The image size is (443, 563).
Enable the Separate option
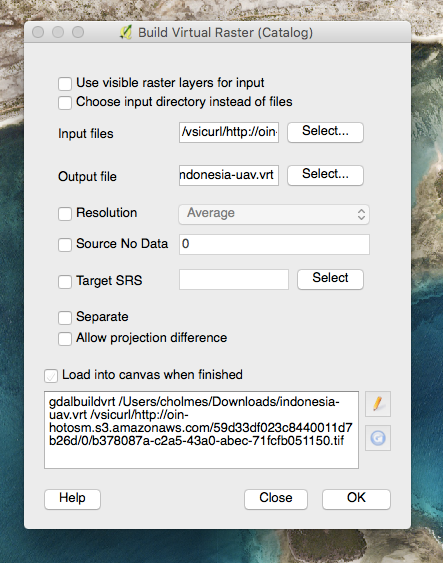tap(65, 317)
